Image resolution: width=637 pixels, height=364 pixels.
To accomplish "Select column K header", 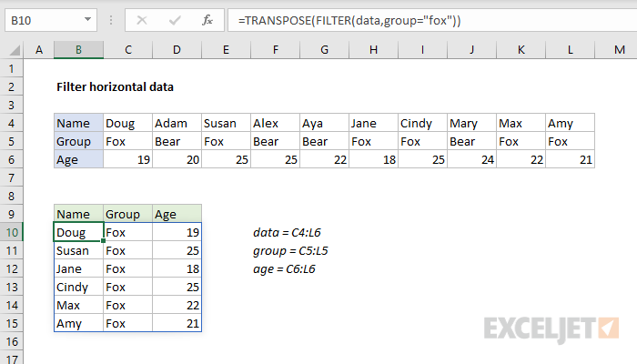I will tap(521, 50).
